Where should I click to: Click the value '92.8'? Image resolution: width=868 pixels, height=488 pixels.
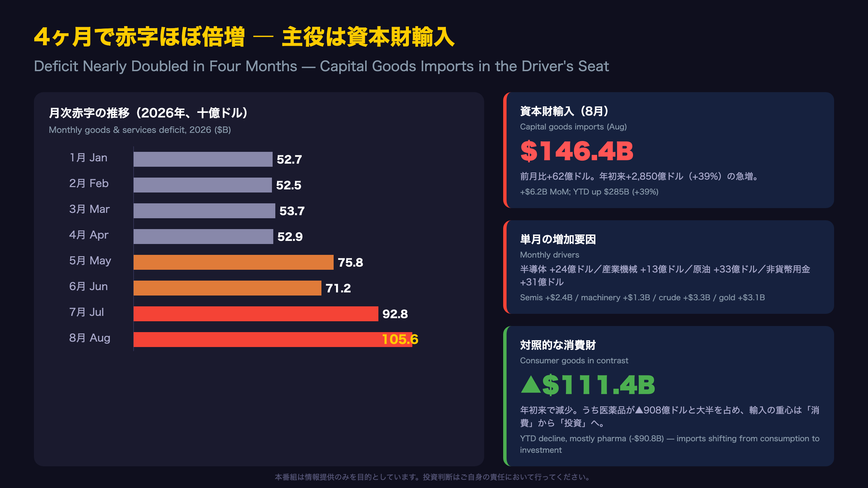pos(395,314)
